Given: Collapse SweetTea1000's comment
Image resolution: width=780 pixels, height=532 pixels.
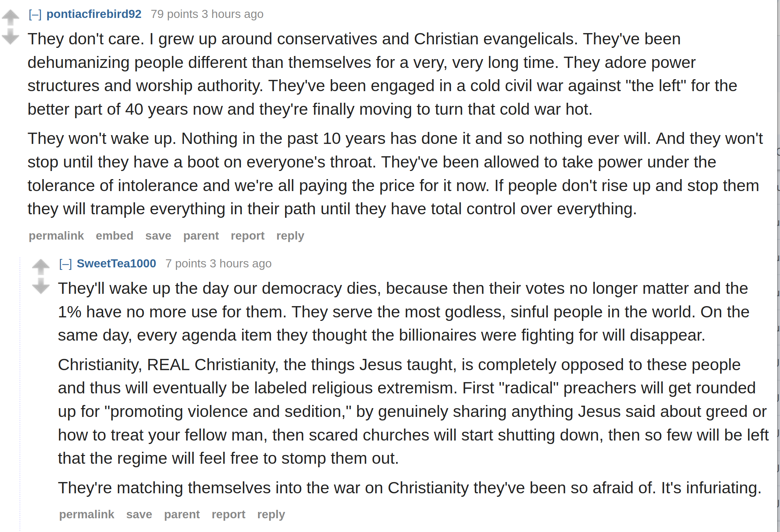Looking at the screenshot, I should (x=65, y=264).
